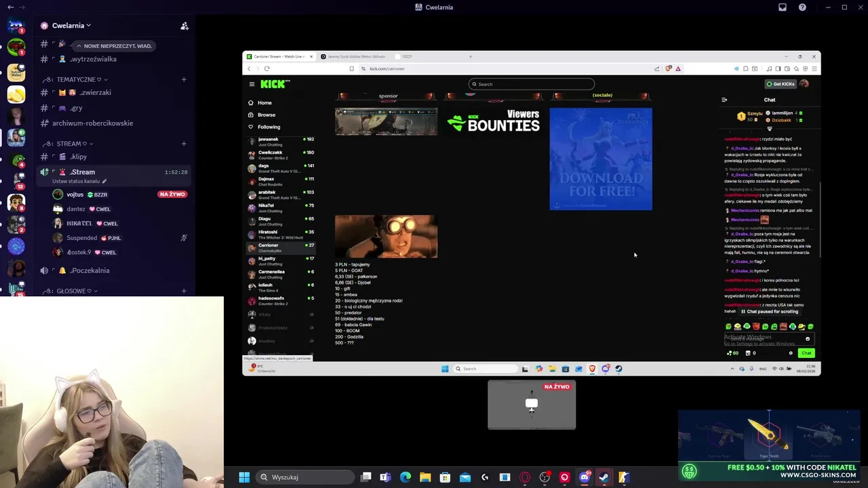Click the Kick search field
The width and height of the screenshot is (868, 488).
[532, 84]
